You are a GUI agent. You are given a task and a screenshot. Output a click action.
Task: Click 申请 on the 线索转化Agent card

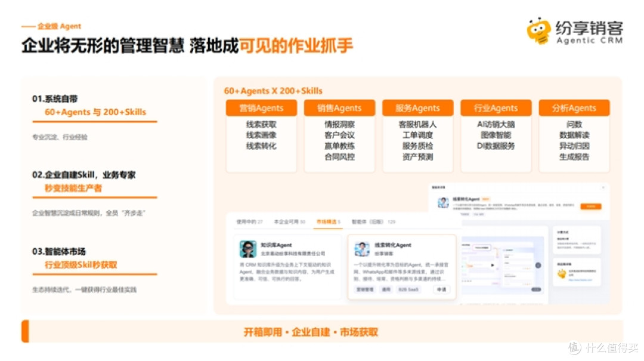click(441, 289)
